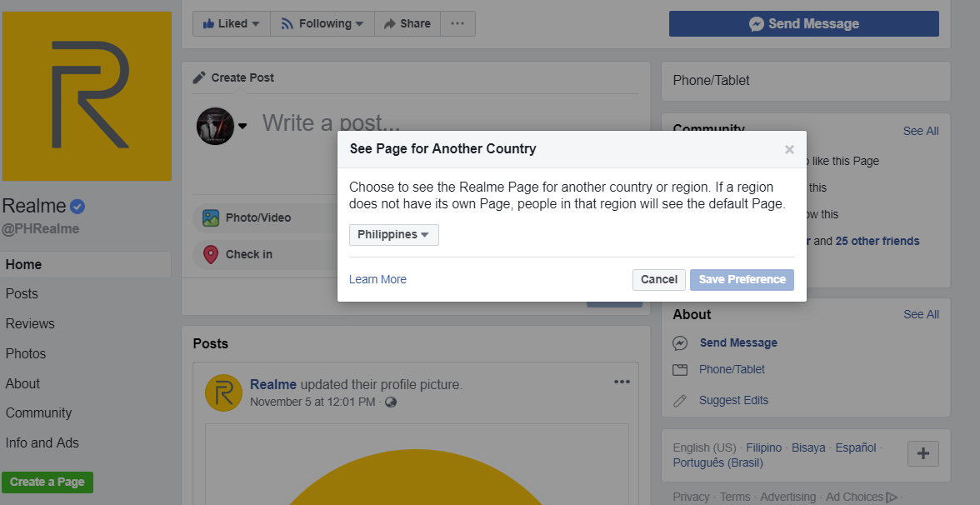The width and height of the screenshot is (980, 505).
Task: Open Info and Ads in sidebar
Action: 42,443
